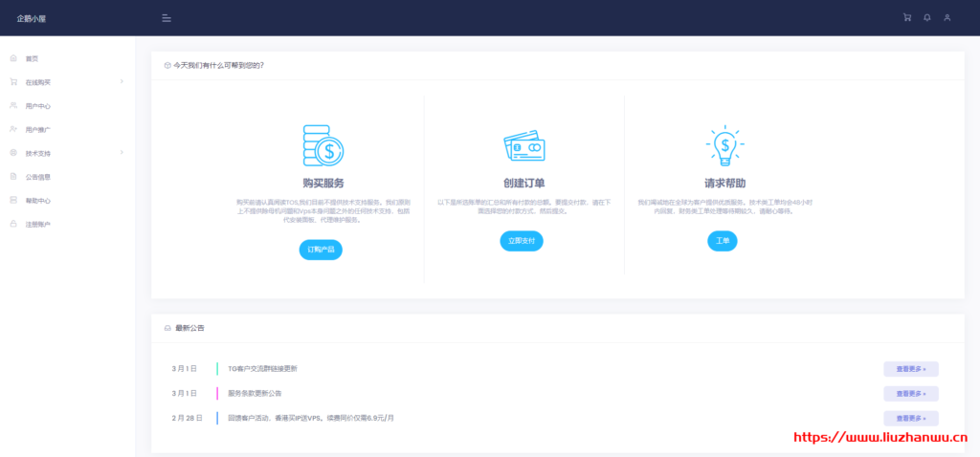Open the shopping cart in top bar
980x457 pixels.
tap(907, 18)
